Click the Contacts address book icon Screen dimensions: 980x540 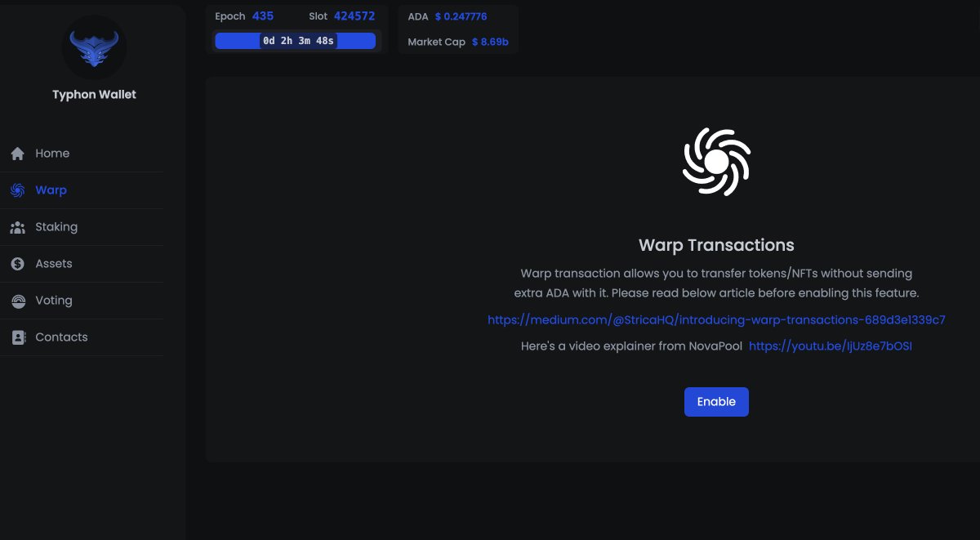coord(18,337)
